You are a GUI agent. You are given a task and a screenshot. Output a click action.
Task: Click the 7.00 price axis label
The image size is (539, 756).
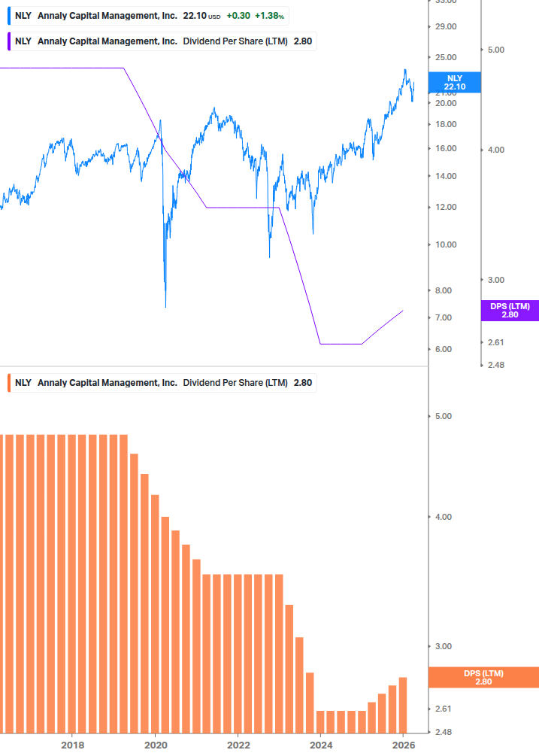coord(443,317)
